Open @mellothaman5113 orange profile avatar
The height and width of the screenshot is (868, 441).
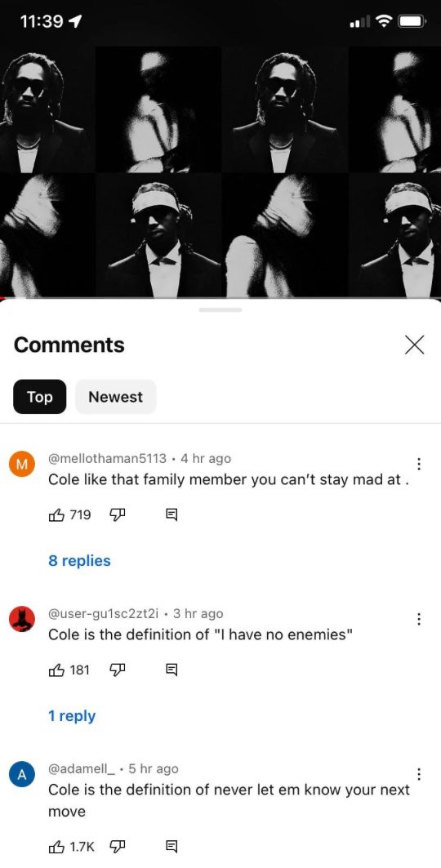point(22,464)
